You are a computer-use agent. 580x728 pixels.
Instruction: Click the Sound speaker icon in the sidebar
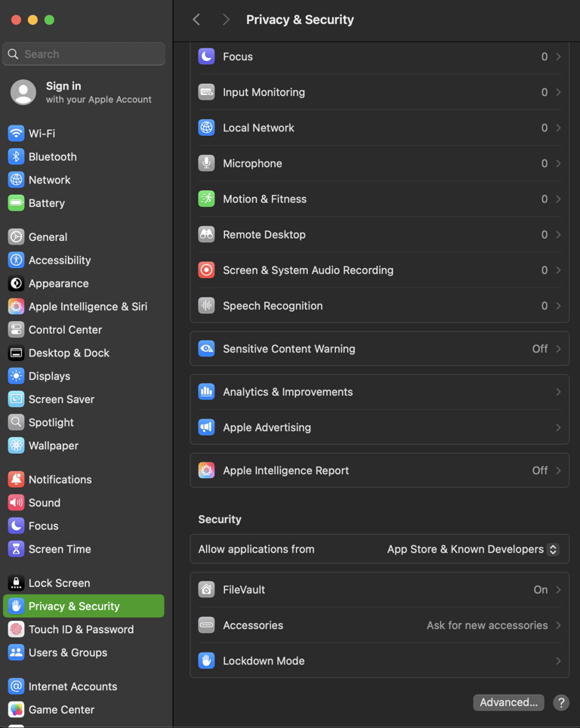pos(17,503)
